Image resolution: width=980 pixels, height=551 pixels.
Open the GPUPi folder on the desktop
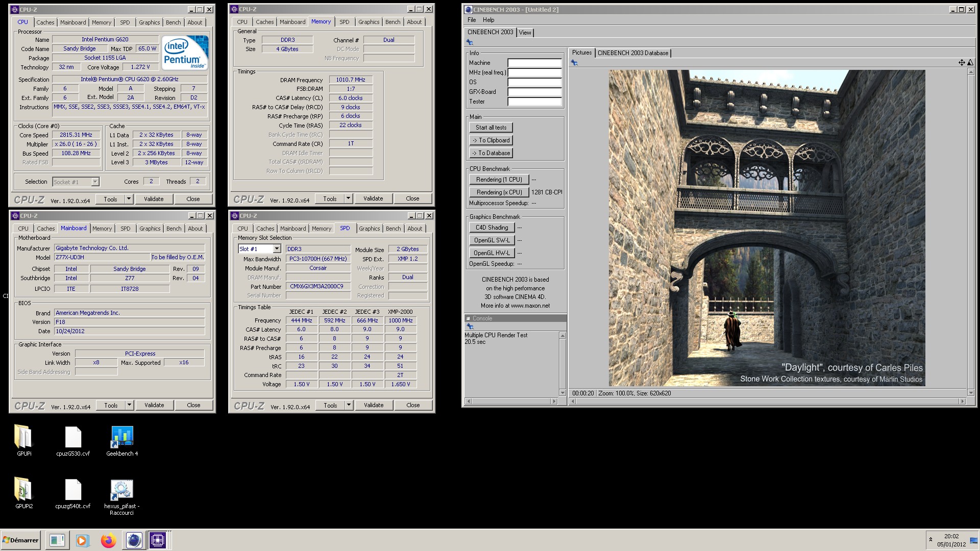tap(23, 437)
